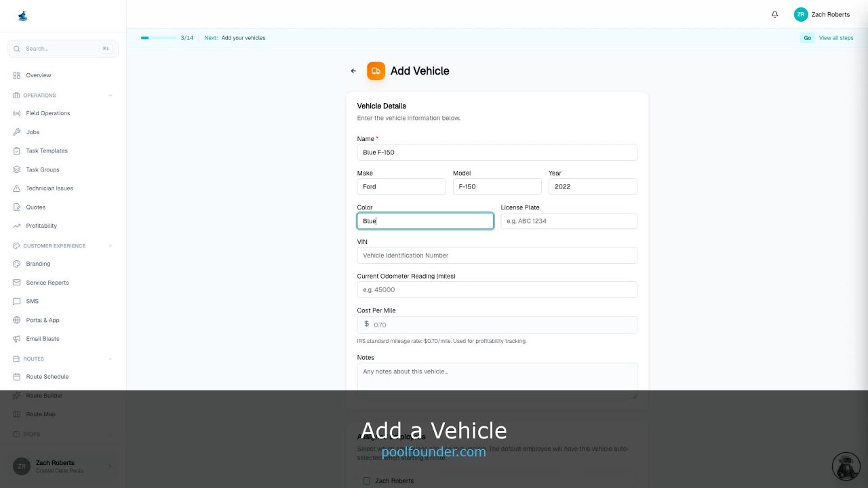
Task: Click the Field Operations radio icon
Action: tap(17, 113)
